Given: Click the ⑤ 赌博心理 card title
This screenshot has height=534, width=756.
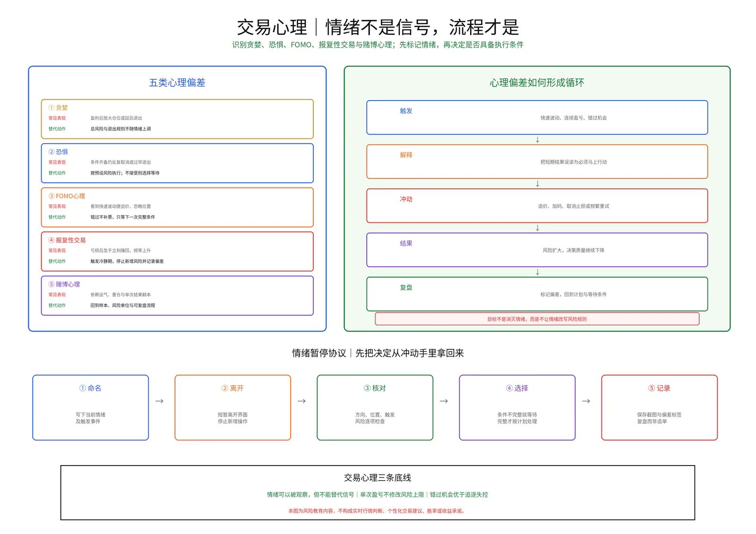Looking at the screenshot, I should tap(64, 284).
